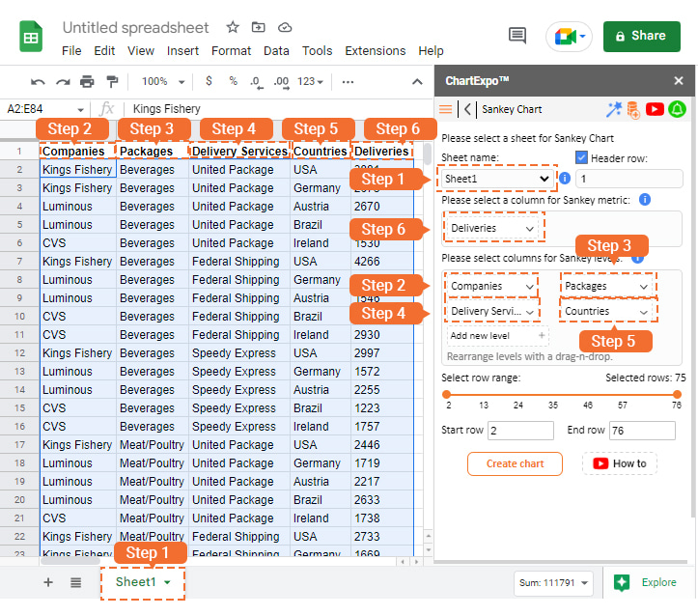Open the Companies level dropdown
Image resolution: width=698 pixels, height=616 pixels.
(x=492, y=286)
